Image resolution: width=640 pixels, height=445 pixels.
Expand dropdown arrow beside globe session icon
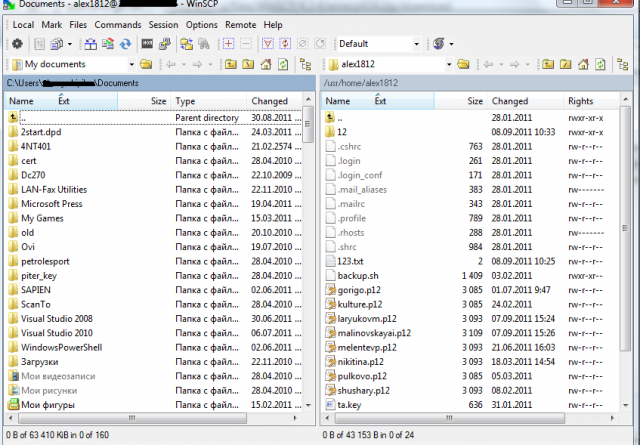coord(451,44)
